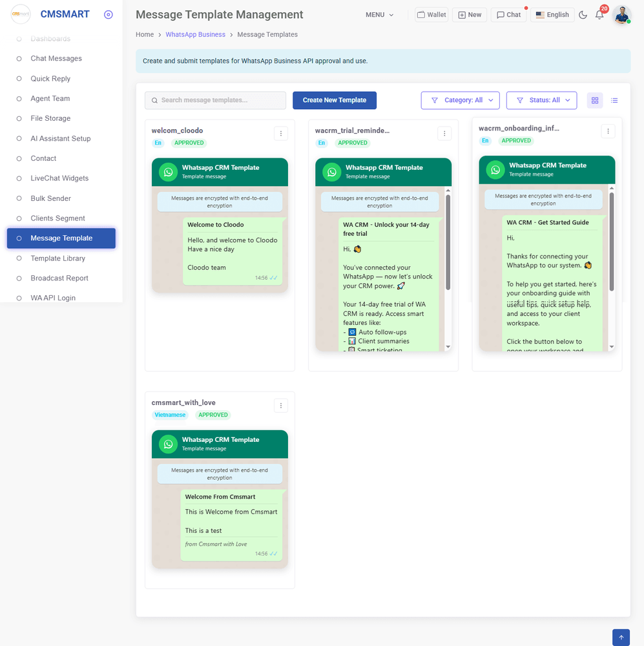
Task: Open the Wallet from header
Action: (x=431, y=15)
